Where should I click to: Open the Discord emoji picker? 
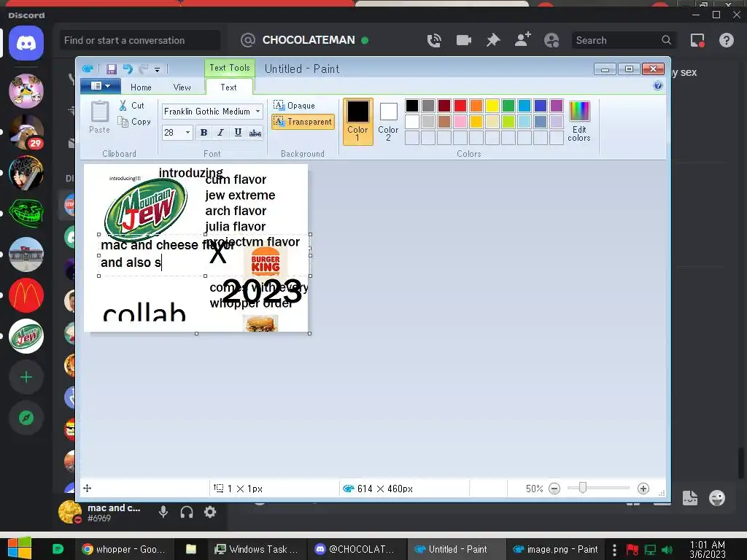coord(716,498)
